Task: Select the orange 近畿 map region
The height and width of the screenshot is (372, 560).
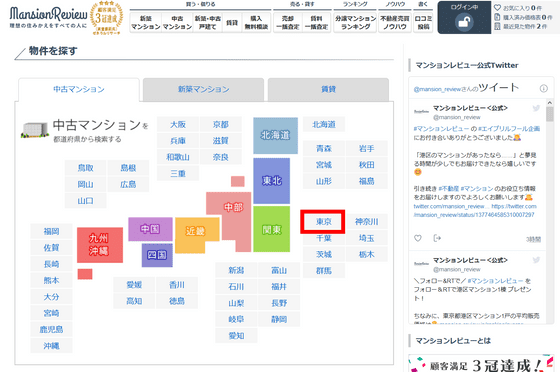Action: [x=196, y=232]
